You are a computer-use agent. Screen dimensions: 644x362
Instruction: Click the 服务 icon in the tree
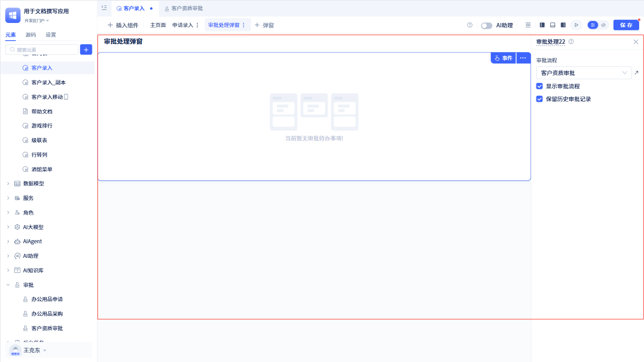point(17,198)
